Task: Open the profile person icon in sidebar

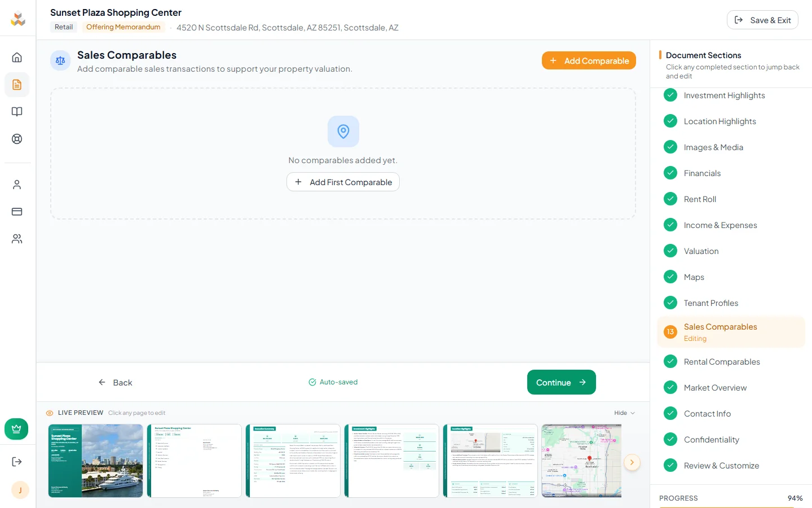Action: (x=17, y=185)
